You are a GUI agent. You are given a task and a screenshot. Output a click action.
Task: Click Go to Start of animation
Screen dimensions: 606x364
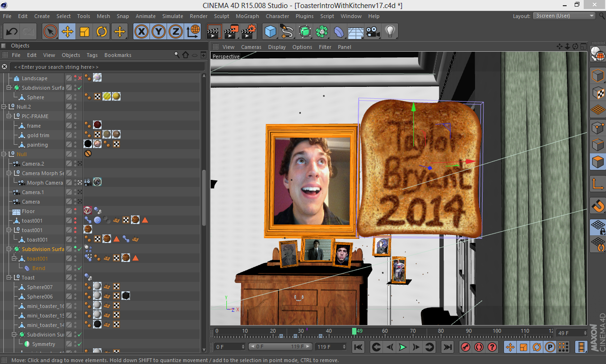tap(358, 347)
